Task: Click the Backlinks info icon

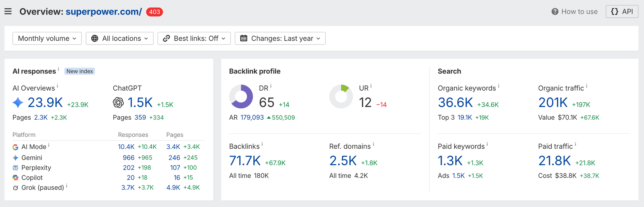Action: (262, 144)
